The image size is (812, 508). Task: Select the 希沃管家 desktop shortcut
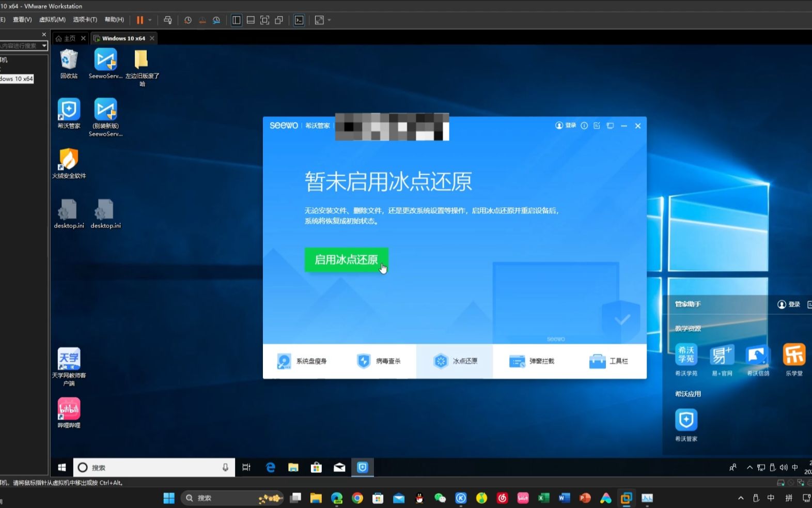[69, 114]
